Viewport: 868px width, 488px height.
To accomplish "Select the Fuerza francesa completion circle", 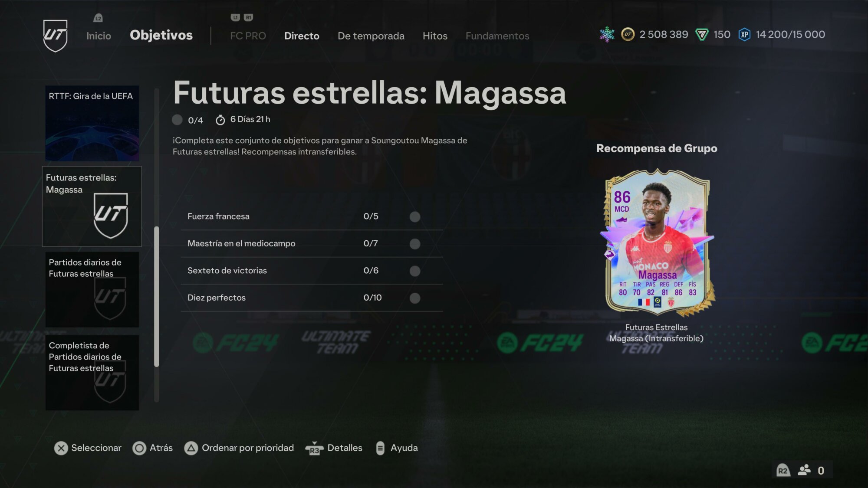I will pos(415,216).
